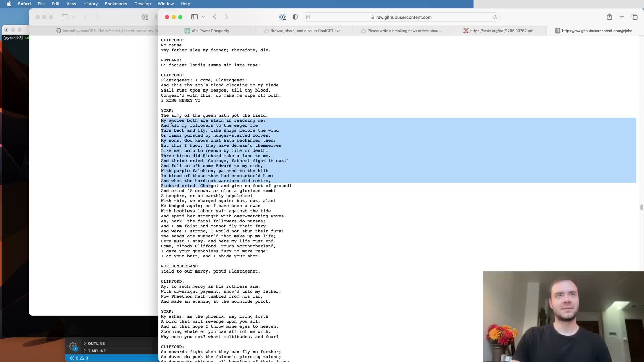Viewport: 644px width, 362px height.
Task: Go back to previous page
Action: pyautogui.click(x=215, y=17)
